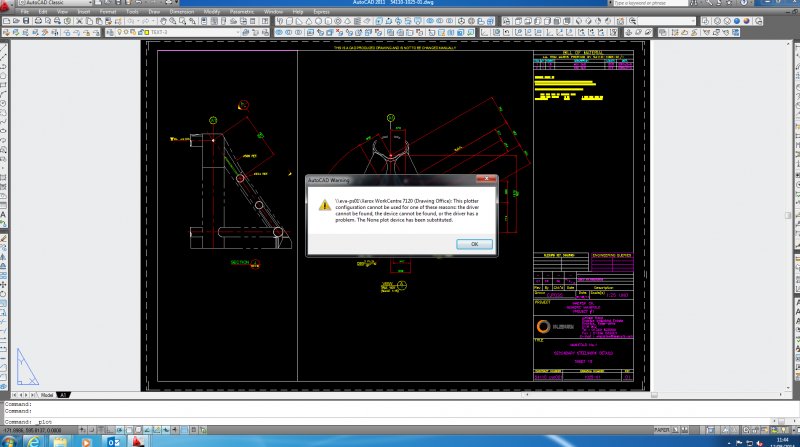Switch to the Model tab

pos(45,395)
